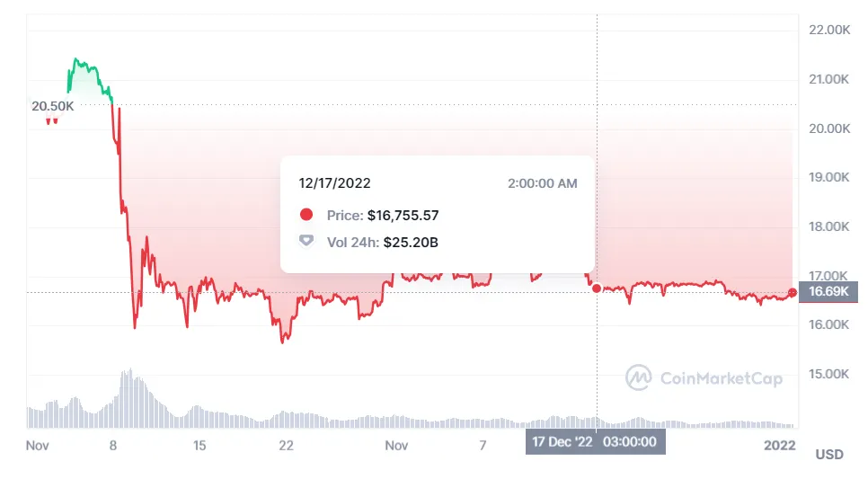Viewport: 868px width, 479px height.
Task: Select the 2022 label on the time axis
Action: 779,445
